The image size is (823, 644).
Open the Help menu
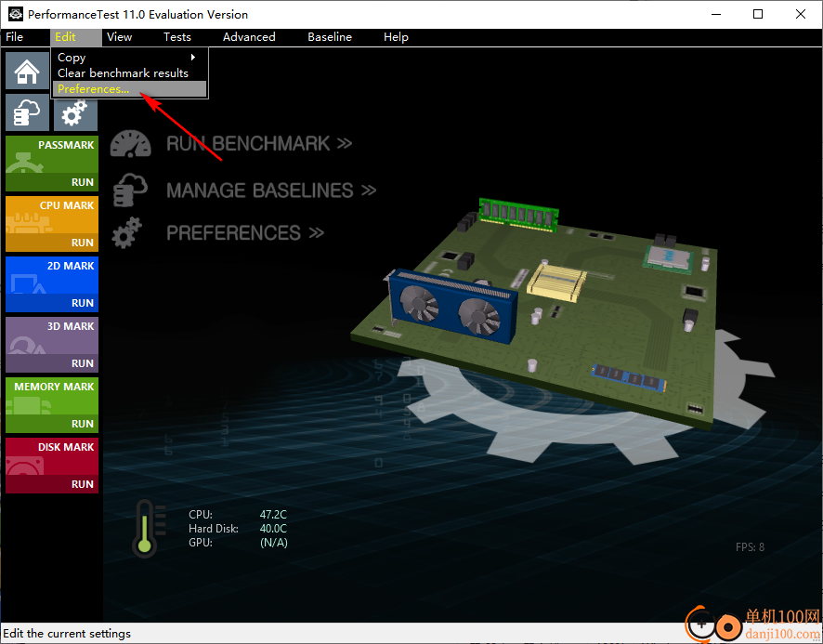396,37
